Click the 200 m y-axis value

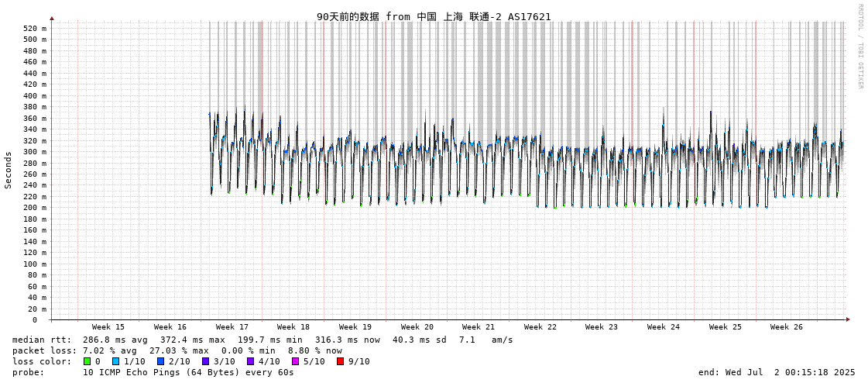[x=35, y=208]
